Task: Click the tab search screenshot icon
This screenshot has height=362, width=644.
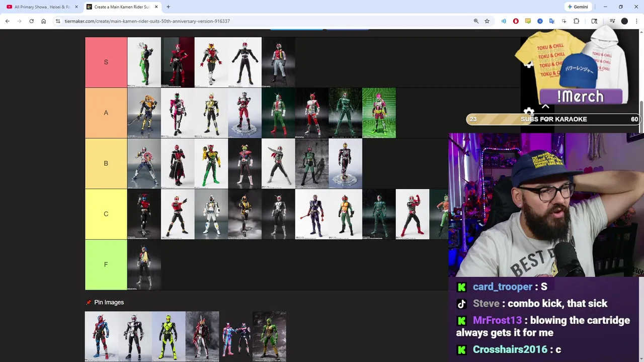Action: coord(594,21)
